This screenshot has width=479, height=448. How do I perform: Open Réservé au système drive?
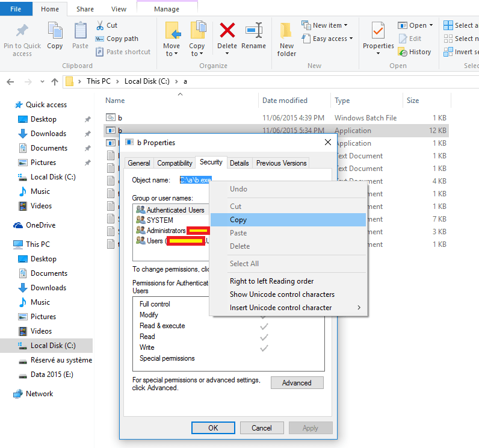click(x=55, y=360)
